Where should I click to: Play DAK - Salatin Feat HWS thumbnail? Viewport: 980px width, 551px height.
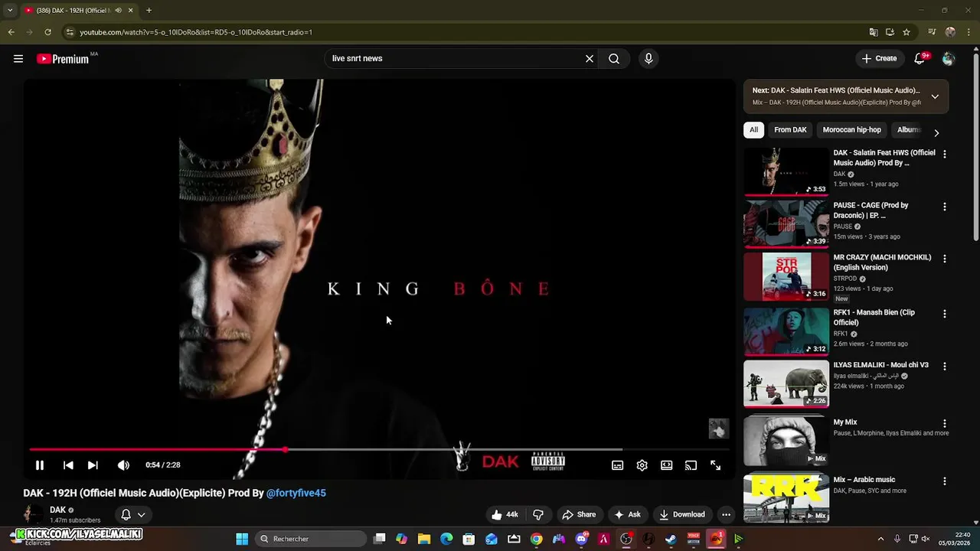point(786,172)
